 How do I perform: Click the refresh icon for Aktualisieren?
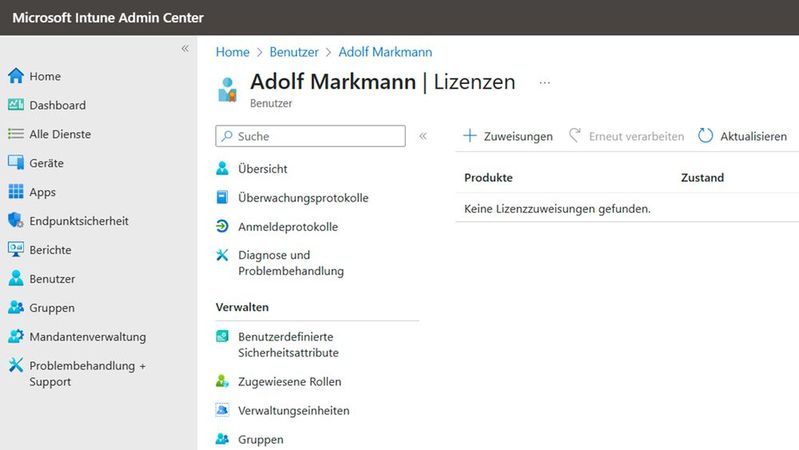pos(705,136)
